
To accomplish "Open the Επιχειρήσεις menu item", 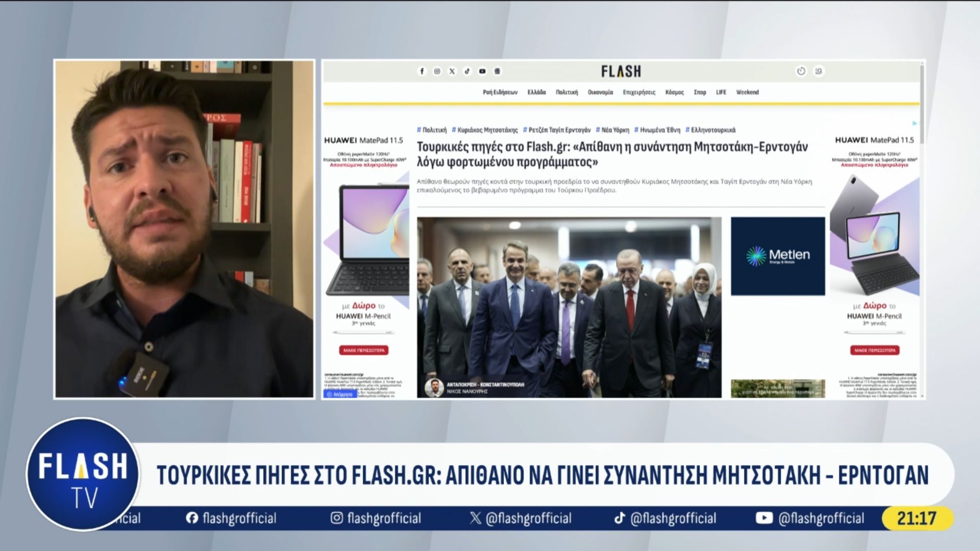I will pos(639,92).
